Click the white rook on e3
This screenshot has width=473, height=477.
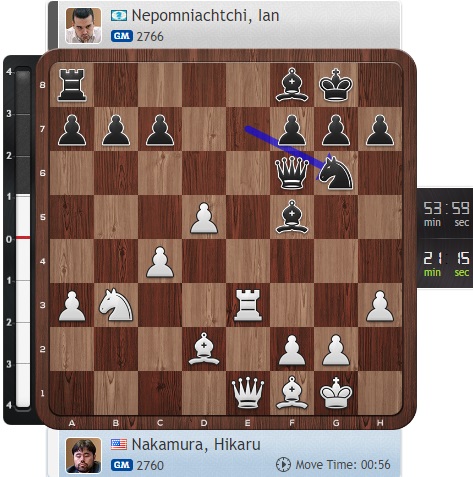click(x=248, y=305)
